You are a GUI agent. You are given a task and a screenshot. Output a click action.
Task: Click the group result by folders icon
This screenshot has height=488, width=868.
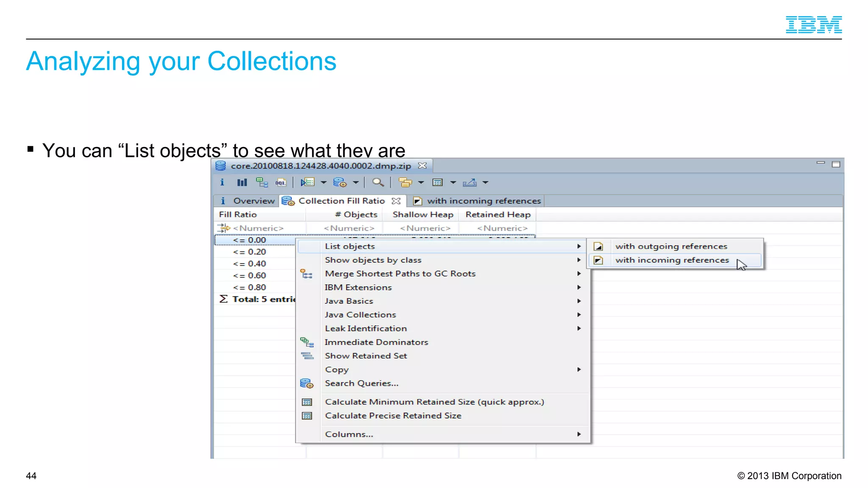405,183
